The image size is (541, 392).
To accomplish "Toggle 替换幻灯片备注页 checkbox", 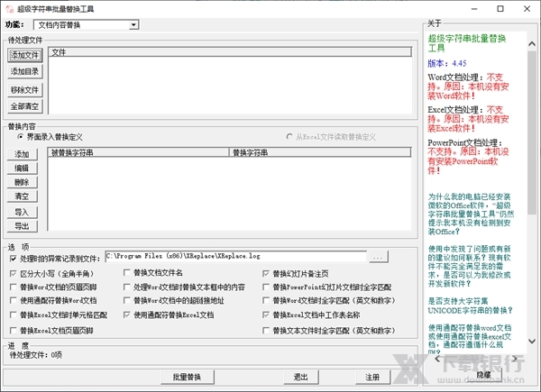I will 266,274.
